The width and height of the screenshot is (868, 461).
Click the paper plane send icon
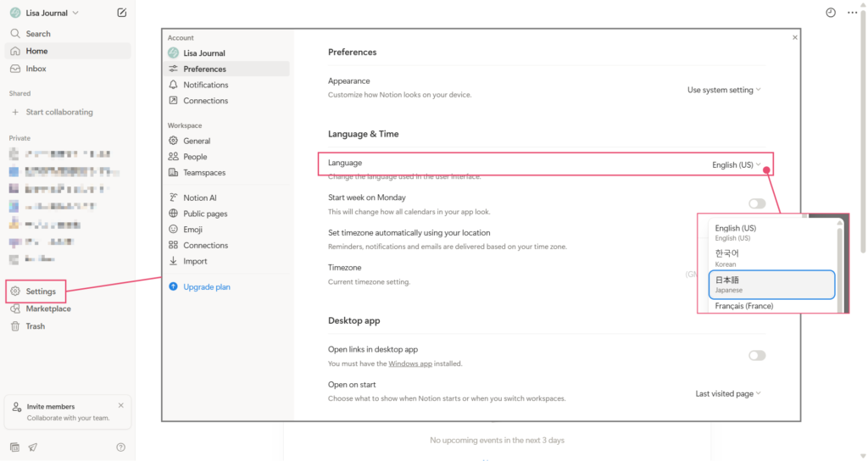[x=33, y=447]
